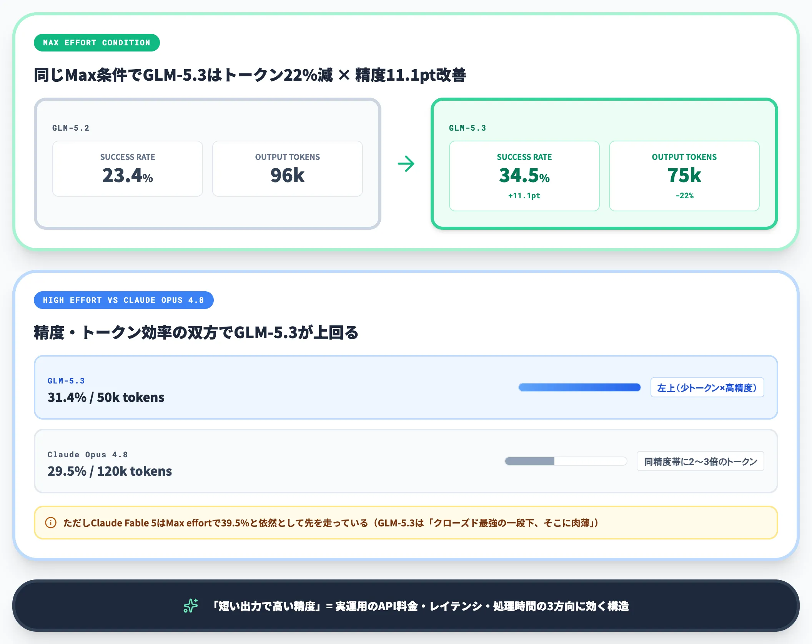812x644 pixels.
Task: Click the green arrow between GLM-5.2 and GLM-5.3
Action: tap(406, 164)
